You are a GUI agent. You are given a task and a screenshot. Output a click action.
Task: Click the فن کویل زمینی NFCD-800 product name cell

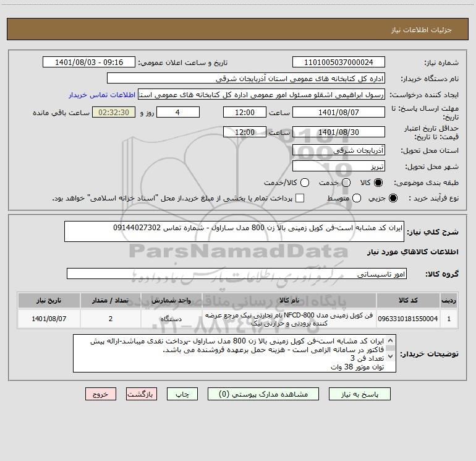click(x=289, y=319)
